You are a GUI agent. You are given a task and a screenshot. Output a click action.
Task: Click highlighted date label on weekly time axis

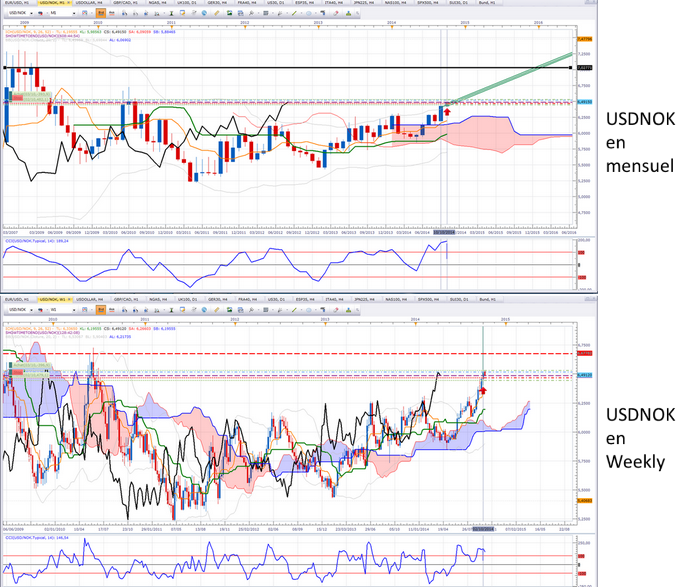tap(483, 529)
